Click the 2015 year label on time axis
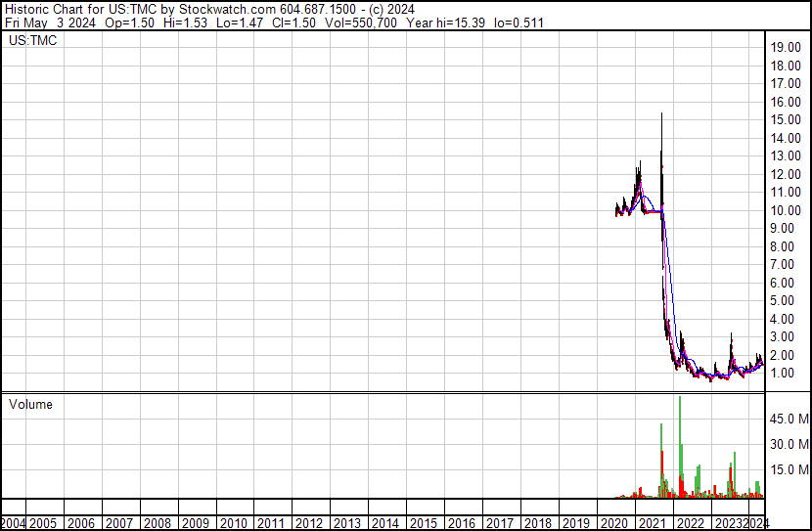Screen dimensions: 812x531 tap(424, 523)
